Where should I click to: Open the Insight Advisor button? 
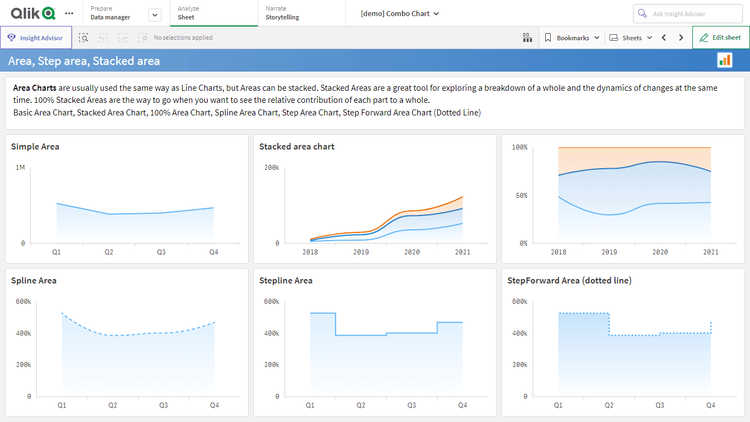click(x=35, y=37)
